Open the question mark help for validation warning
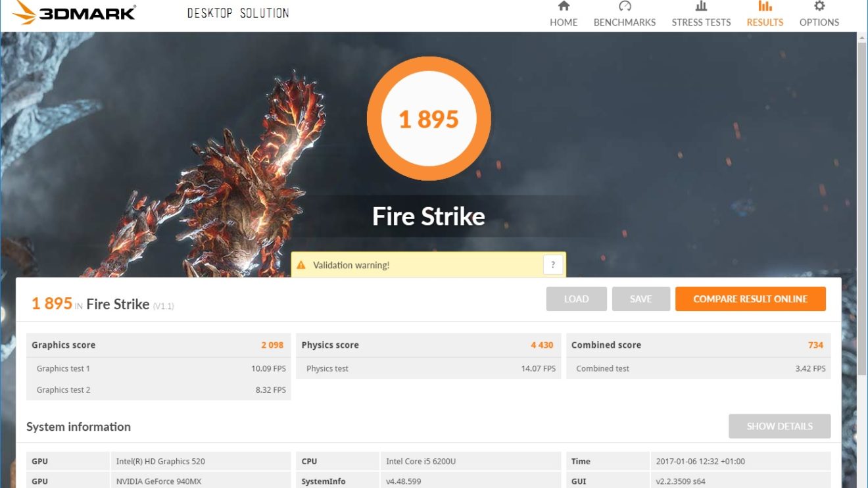The height and width of the screenshot is (488, 868). coord(553,265)
